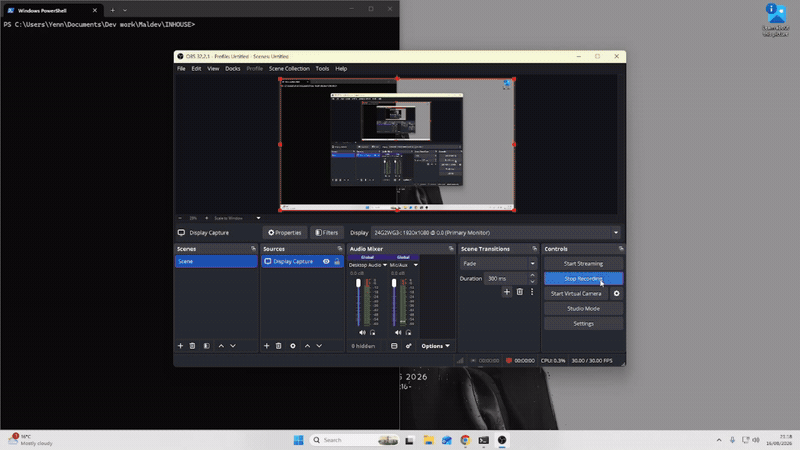Screen dimensions: 800x450
Task: Add a scene transition with plus icon
Action: click(507, 292)
